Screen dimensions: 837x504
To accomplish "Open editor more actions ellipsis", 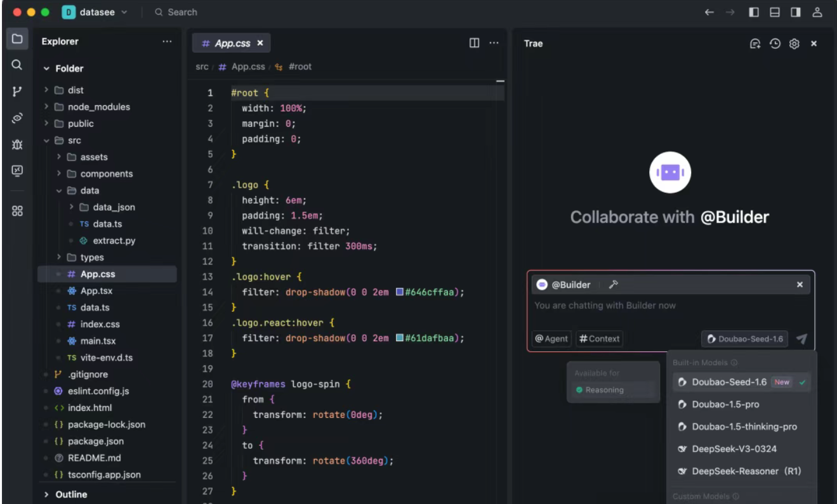I will tap(494, 43).
